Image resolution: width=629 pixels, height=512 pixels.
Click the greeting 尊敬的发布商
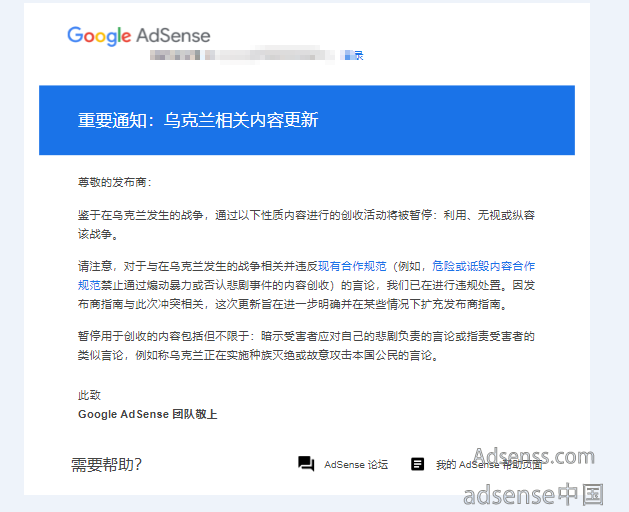(x=115, y=183)
